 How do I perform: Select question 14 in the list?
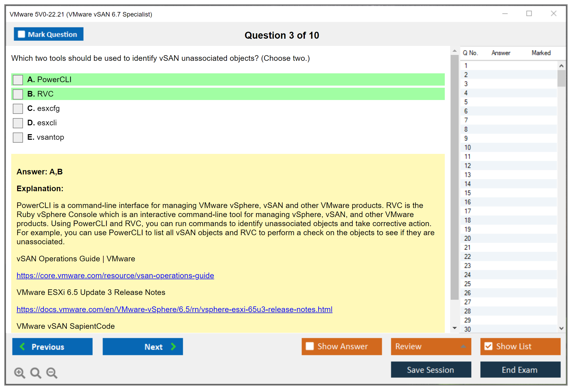click(467, 184)
